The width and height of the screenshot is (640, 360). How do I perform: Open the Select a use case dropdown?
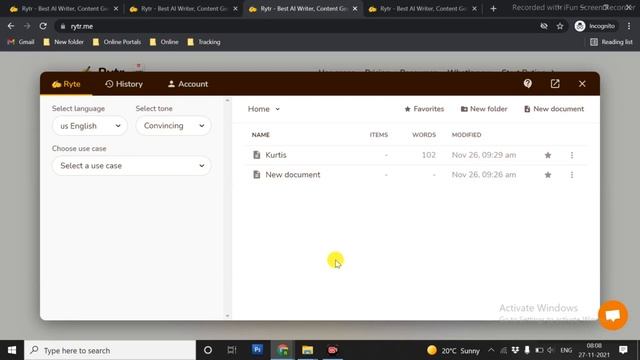click(x=131, y=166)
